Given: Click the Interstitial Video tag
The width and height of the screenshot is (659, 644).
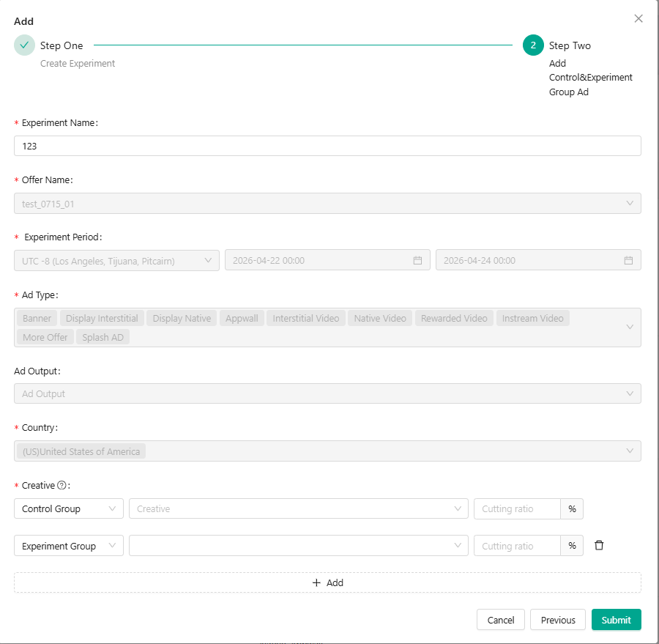Looking at the screenshot, I should pyautogui.click(x=306, y=319).
